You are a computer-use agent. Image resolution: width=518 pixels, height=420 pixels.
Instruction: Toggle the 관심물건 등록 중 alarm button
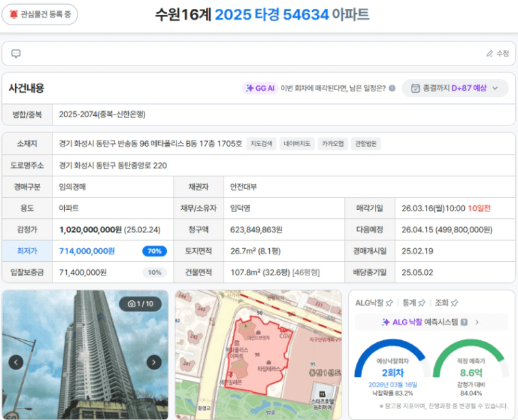click(x=40, y=14)
